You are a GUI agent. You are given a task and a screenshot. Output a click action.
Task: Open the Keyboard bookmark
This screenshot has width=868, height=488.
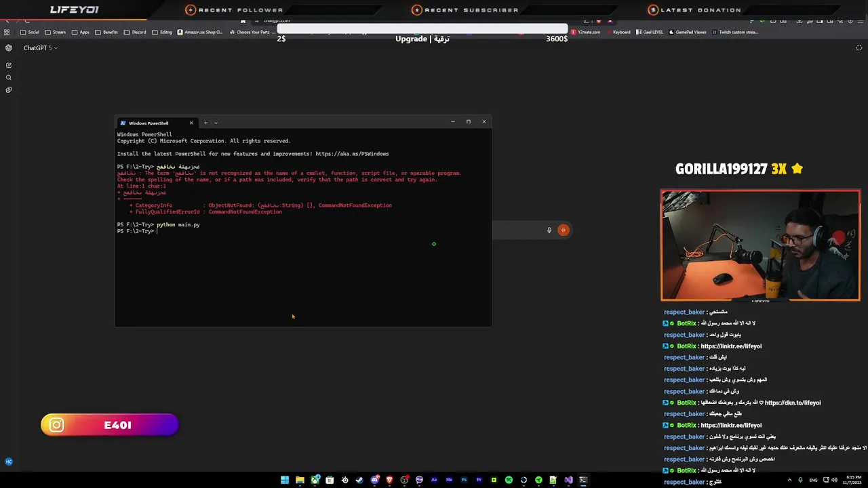tap(618, 32)
